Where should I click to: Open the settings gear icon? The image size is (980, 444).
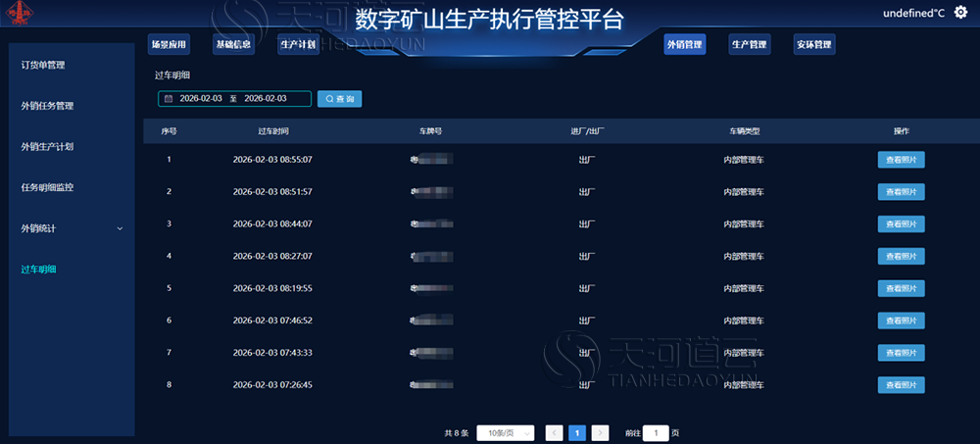tap(960, 13)
